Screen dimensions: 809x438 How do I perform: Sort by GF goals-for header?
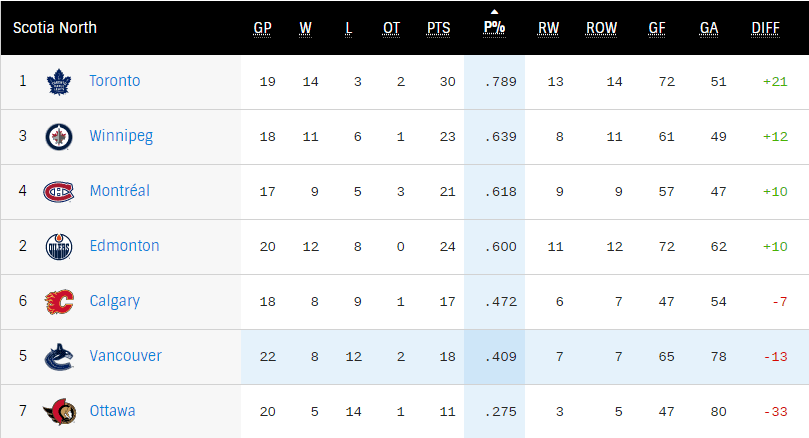657,28
